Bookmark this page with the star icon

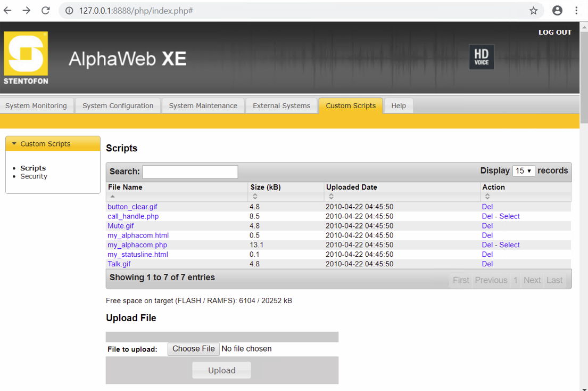click(x=533, y=11)
